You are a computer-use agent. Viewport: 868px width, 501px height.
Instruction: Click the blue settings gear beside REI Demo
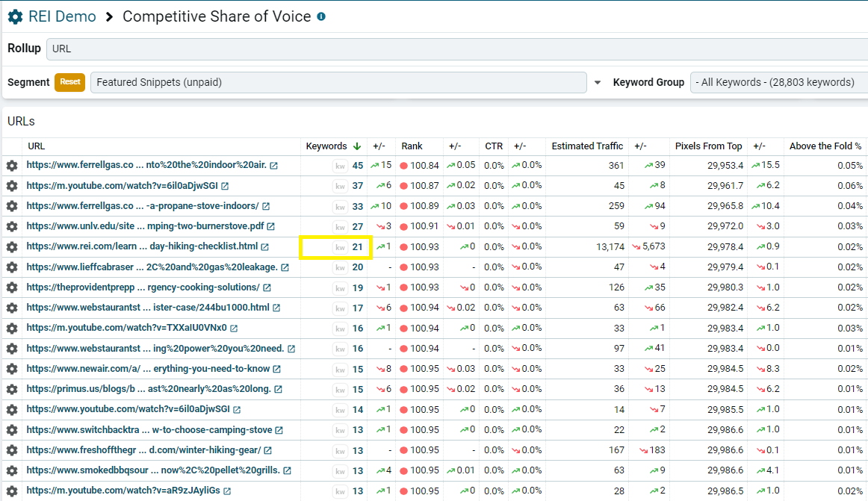tap(14, 16)
